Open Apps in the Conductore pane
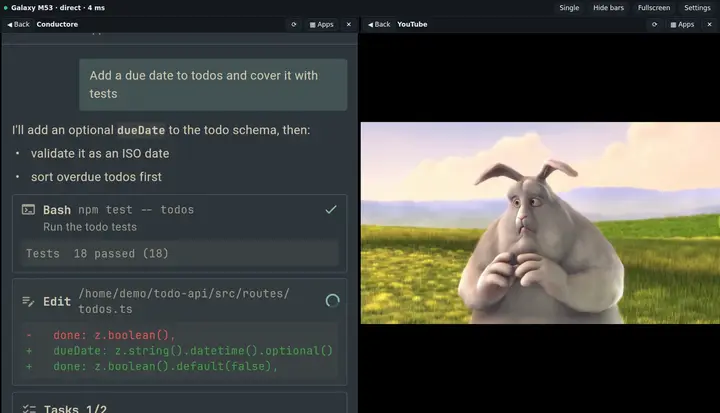This screenshot has width=720, height=413. (321, 24)
